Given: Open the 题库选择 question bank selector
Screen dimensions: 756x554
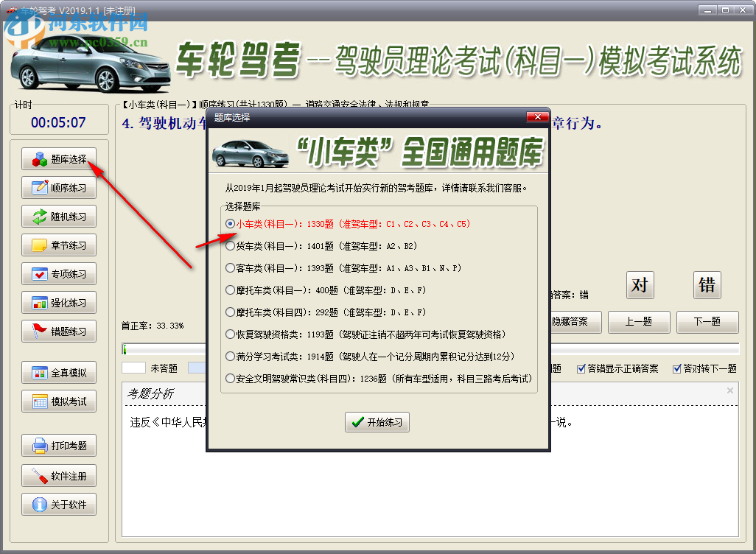Looking at the screenshot, I should 59,158.
